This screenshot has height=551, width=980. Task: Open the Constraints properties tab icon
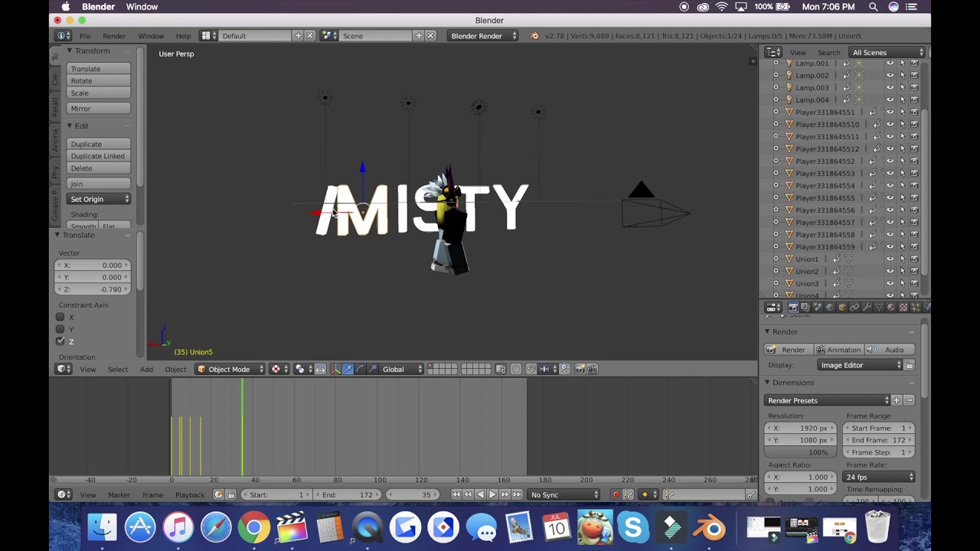[854, 308]
